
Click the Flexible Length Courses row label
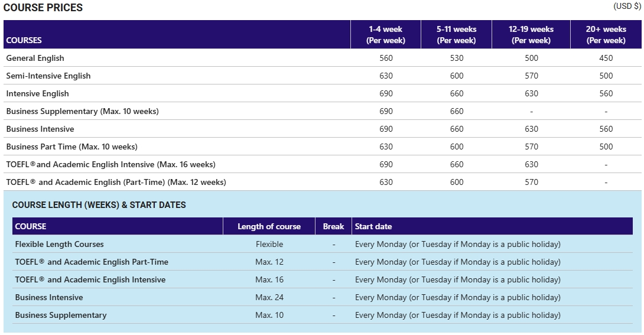(59, 244)
